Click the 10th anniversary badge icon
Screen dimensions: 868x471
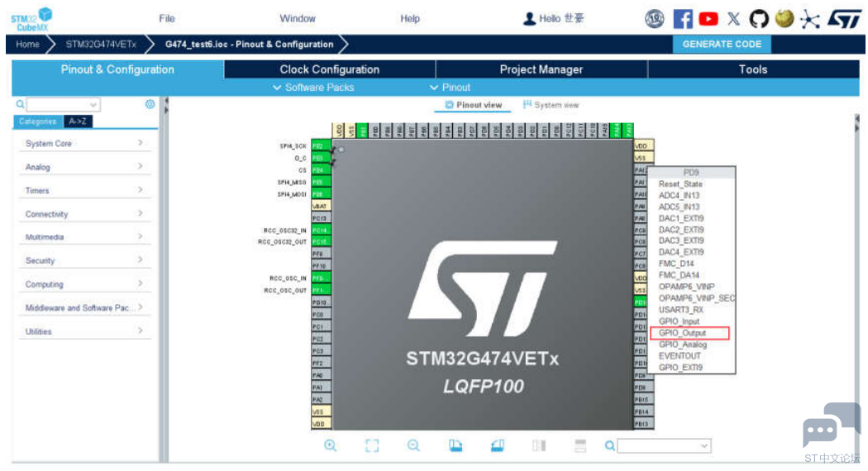tap(655, 19)
